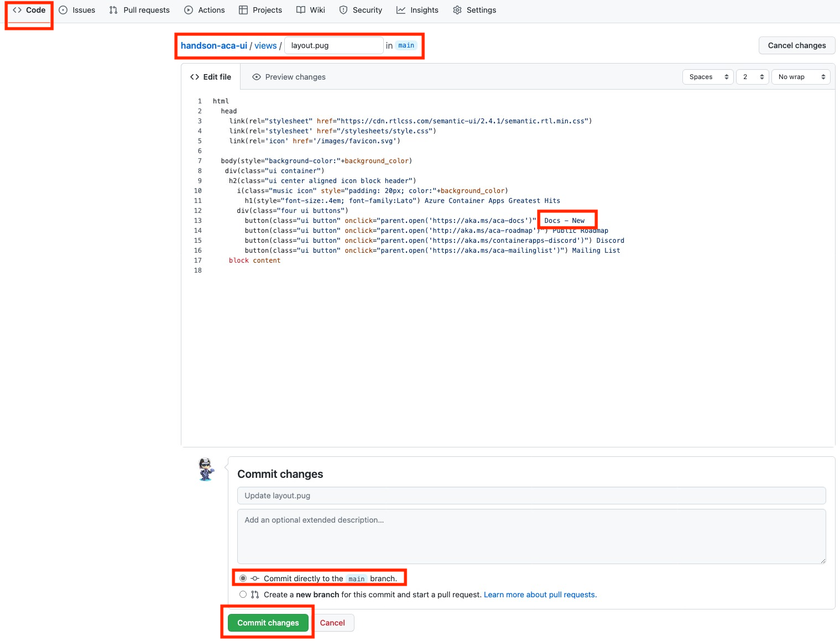Screen dimensions: 840x641
Task: Click the Mailing List text on line 16
Action: (596, 251)
